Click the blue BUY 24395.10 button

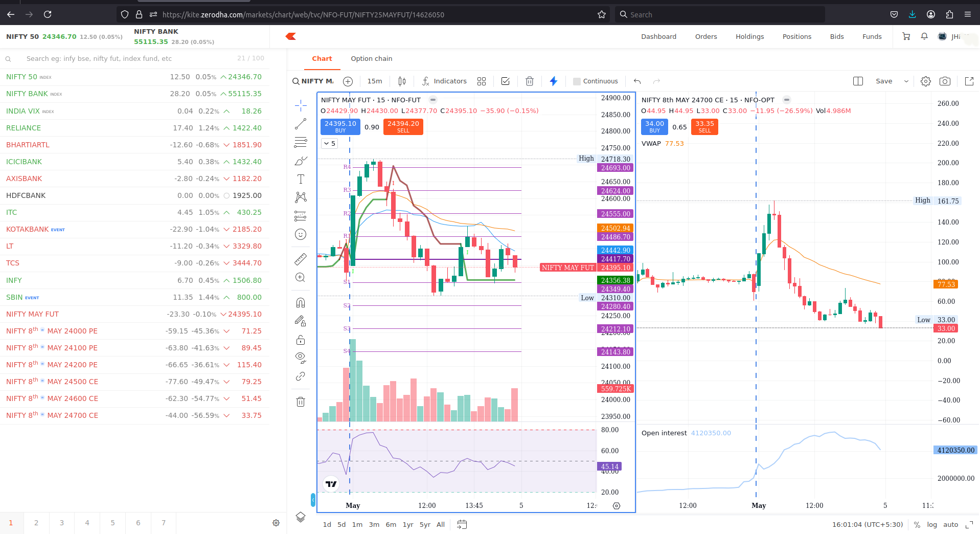340,126
